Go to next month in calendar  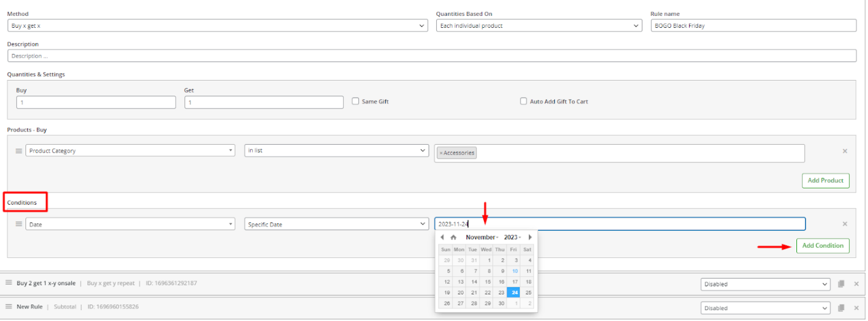click(x=530, y=237)
